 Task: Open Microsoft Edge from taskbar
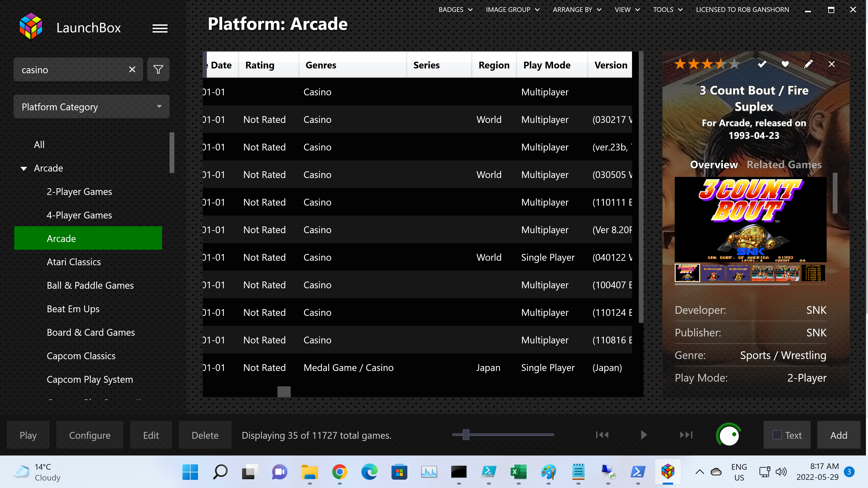369,472
